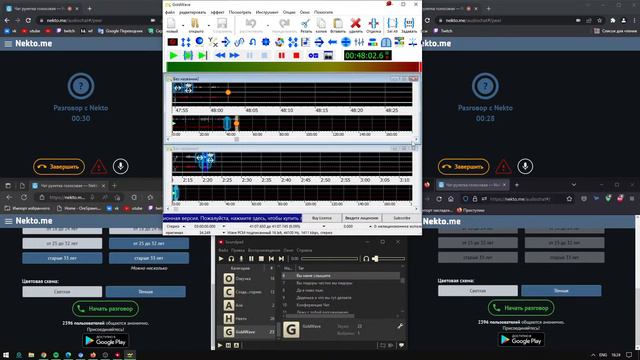Viewport: 640px width, 360px height.
Task: Click the blue gear effect icon in GoldWave
Action: click(266, 42)
